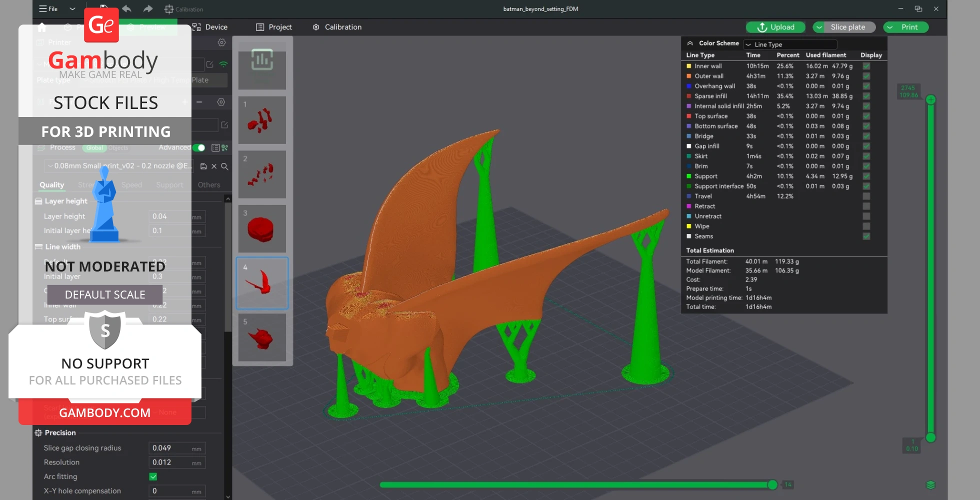This screenshot has height=500, width=980.
Task: Open the File menu dropdown chevron
Action: tap(72, 8)
